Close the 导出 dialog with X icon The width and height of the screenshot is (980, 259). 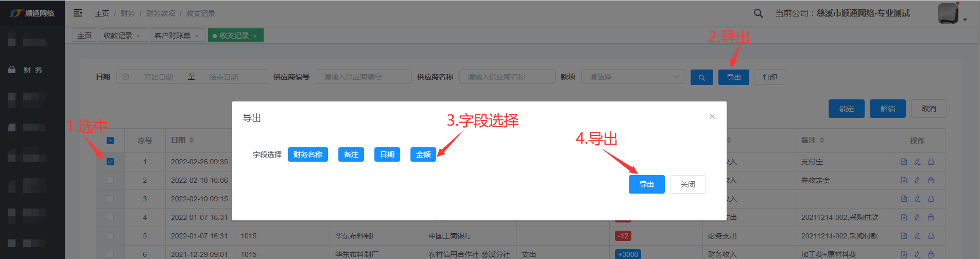(712, 116)
